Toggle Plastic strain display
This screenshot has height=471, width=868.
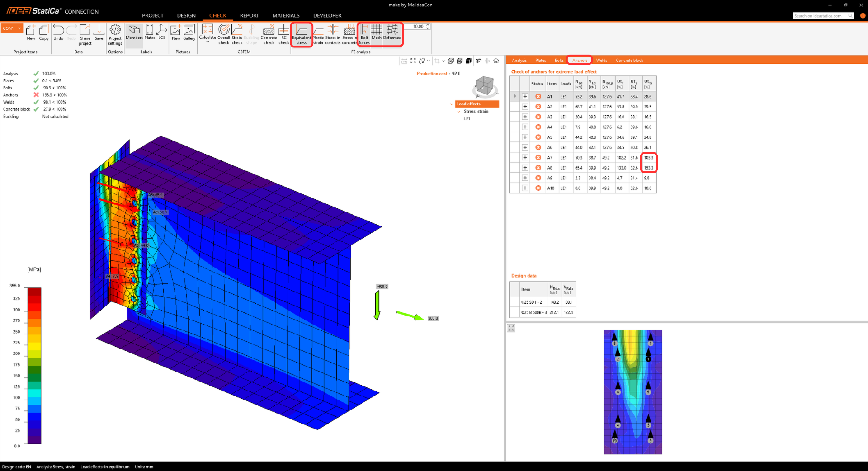click(x=318, y=35)
